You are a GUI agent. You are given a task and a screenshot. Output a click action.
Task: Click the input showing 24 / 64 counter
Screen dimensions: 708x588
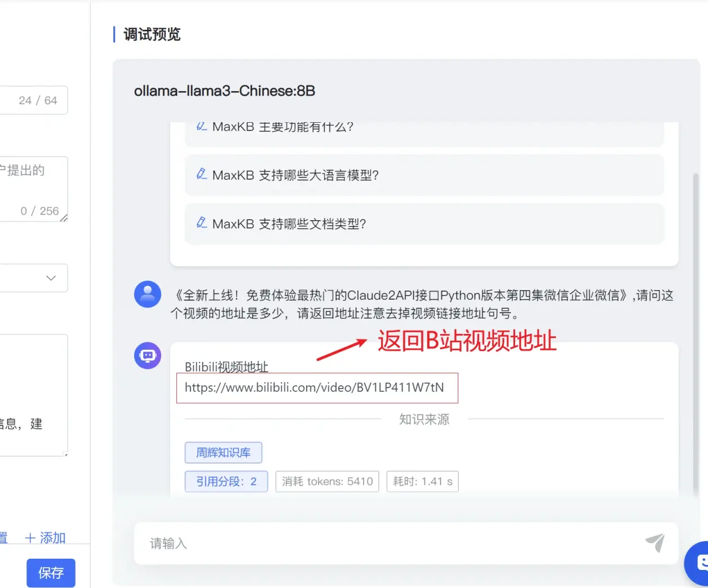pos(34,100)
